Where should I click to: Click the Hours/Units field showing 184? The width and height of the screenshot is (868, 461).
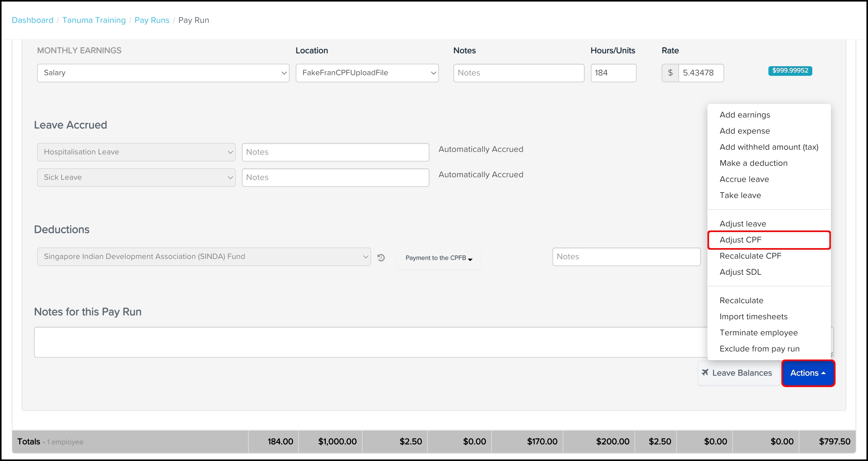[x=613, y=73]
